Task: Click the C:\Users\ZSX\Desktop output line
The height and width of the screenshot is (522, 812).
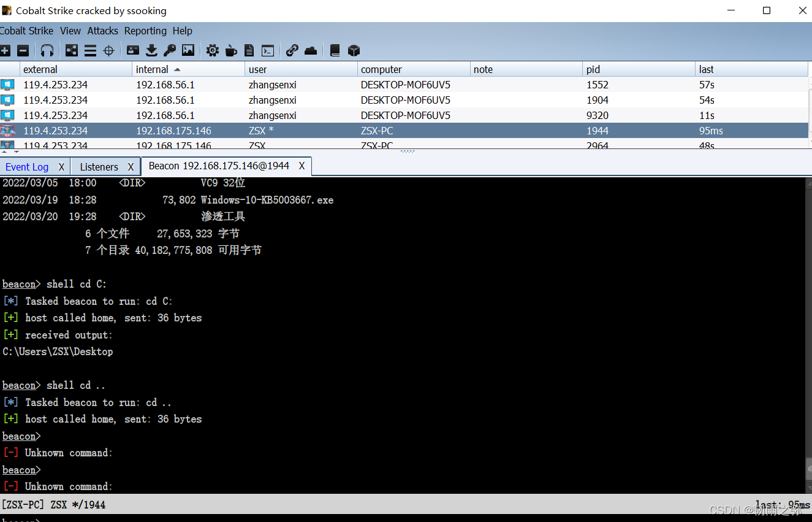Action: pos(58,351)
